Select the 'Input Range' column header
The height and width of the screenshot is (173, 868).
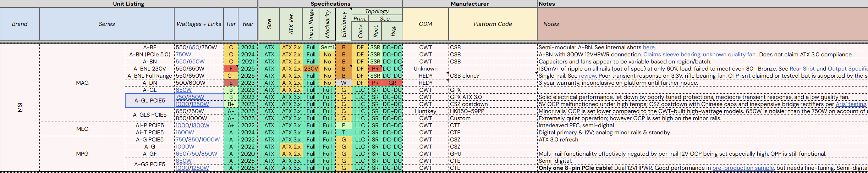[x=311, y=24]
